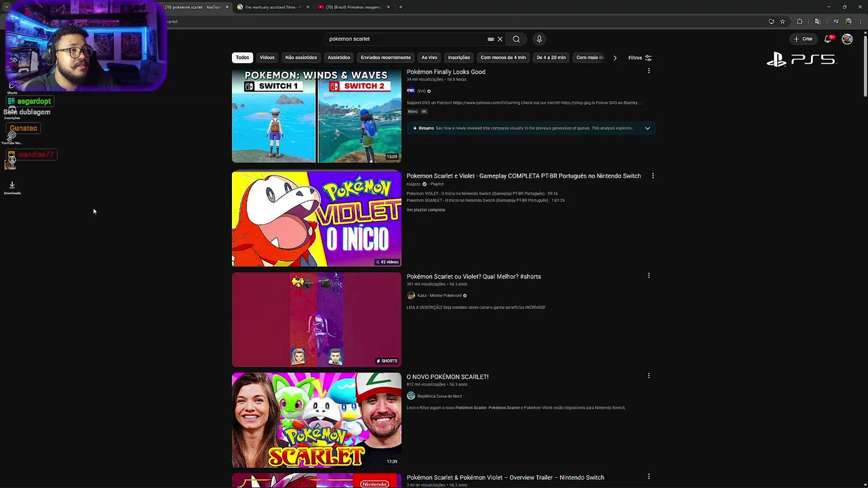This screenshot has height=488, width=868.
Task: Open the Overview Trailer – Nintendo Switch title
Action: pos(505,477)
